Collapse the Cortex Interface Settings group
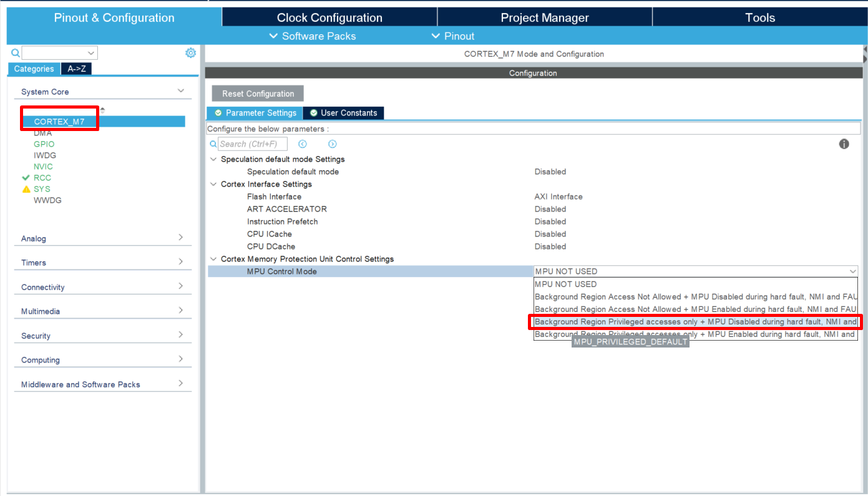The height and width of the screenshot is (496, 868). click(x=213, y=184)
